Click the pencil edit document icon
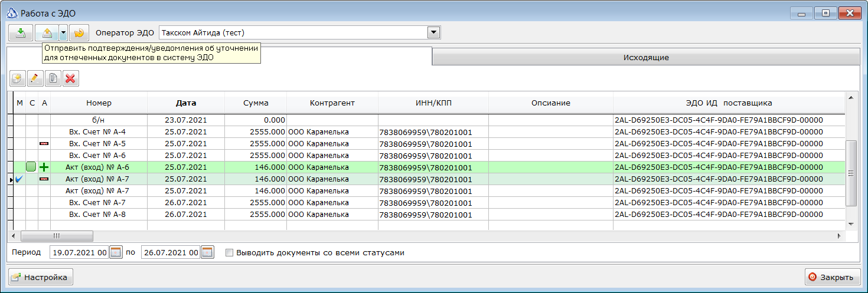This screenshot has height=293, width=868. point(36,78)
